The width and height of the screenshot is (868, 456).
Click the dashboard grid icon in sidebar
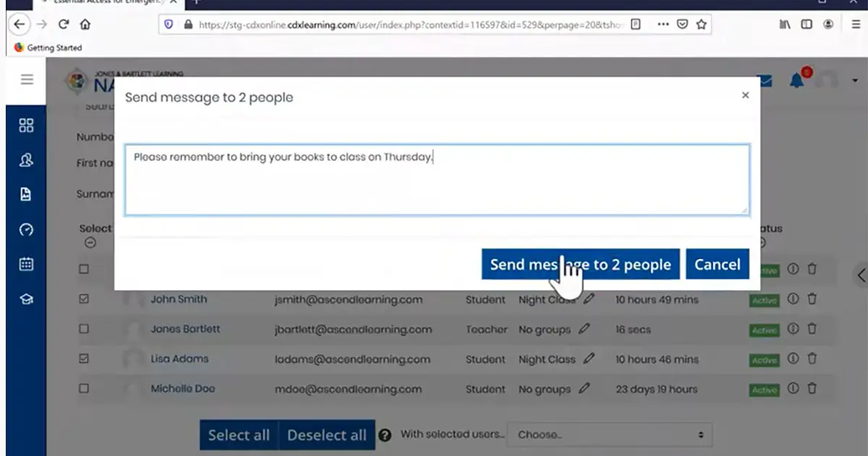pos(26,126)
